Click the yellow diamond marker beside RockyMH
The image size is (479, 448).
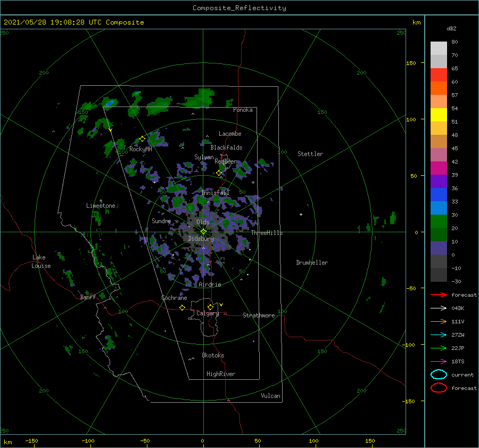pos(142,139)
